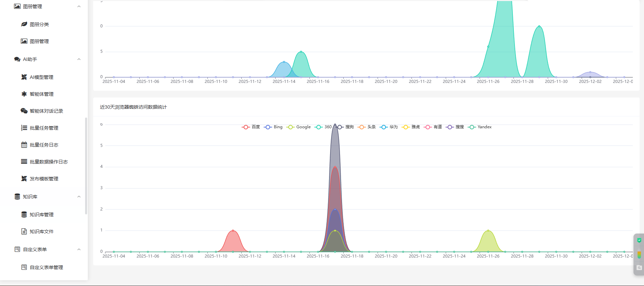The image size is (644, 286).
Task: Collapse the AI助手 menu section
Action: [x=79, y=59]
